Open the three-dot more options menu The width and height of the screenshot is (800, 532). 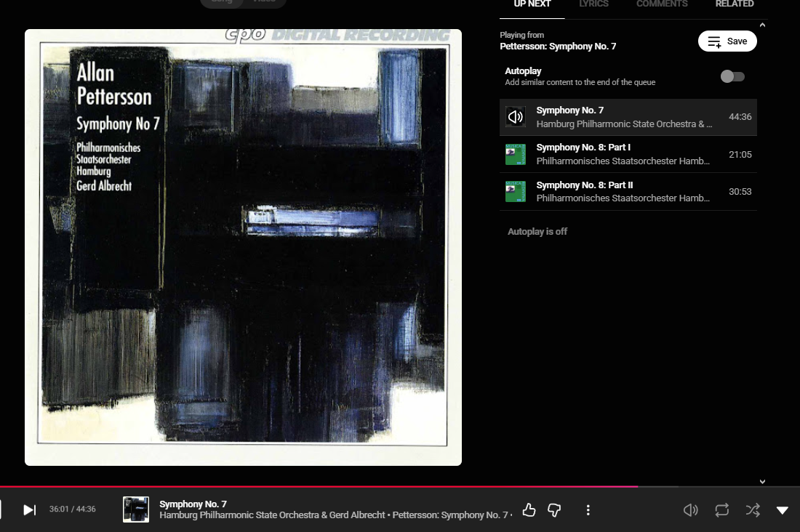coord(588,509)
